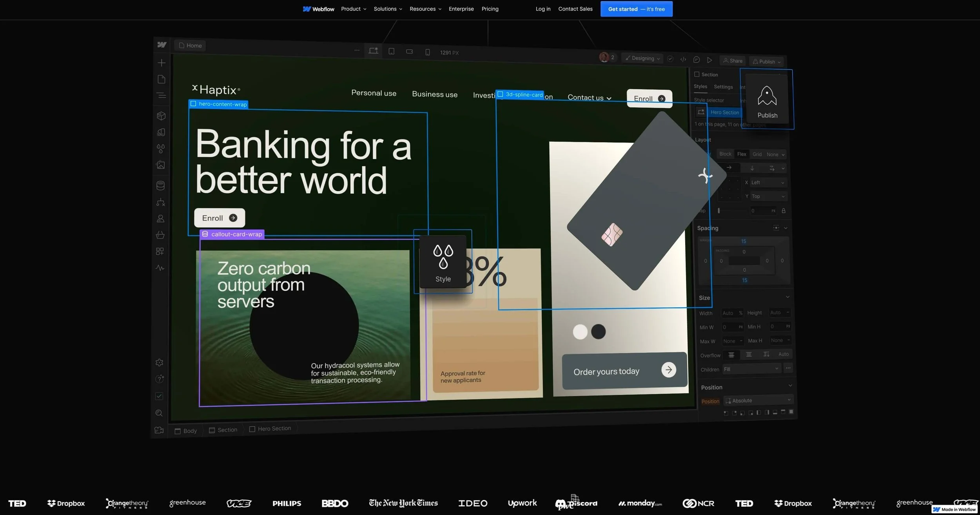Switch to mobile portrait breakpoint icon
The height and width of the screenshot is (515, 980).
coord(427,52)
